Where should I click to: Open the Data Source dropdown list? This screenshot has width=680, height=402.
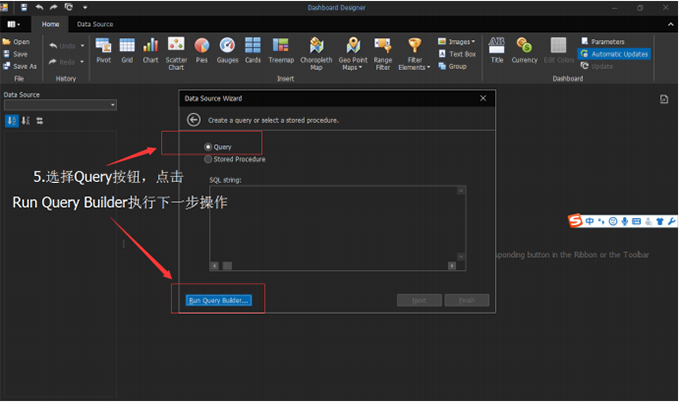click(x=113, y=105)
